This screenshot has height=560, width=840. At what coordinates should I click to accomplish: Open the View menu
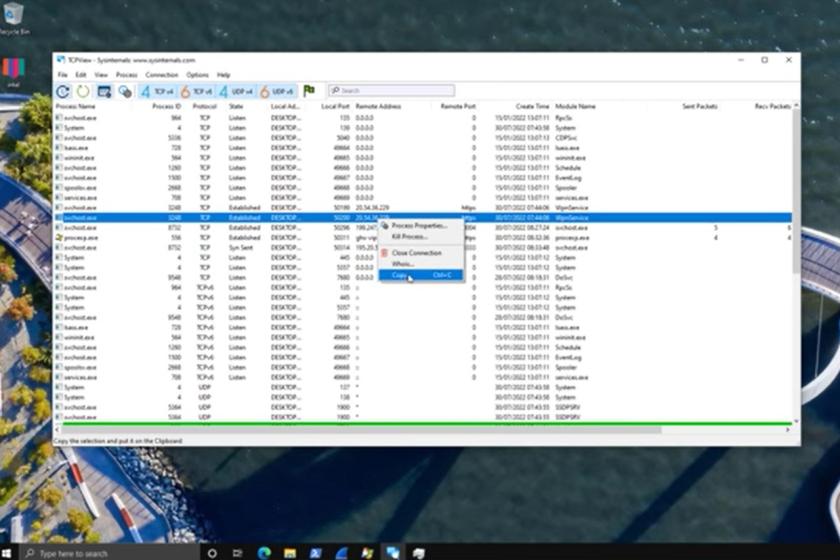[101, 75]
